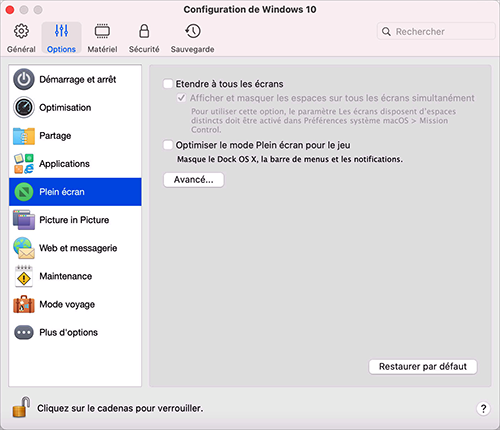Select Plus d'options label in sidebar
The height and width of the screenshot is (430, 500).
pyautogui.click(x=68, y=332)
